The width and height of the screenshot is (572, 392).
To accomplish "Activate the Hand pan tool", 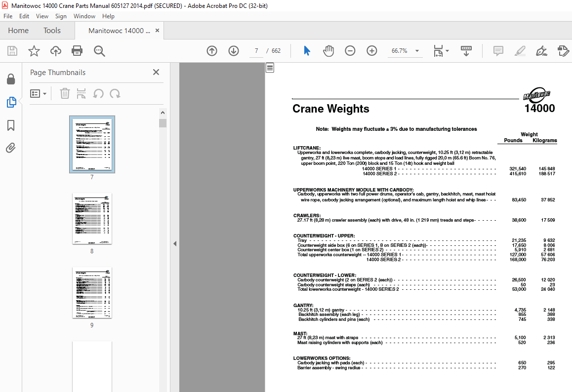I will point(328,51).
